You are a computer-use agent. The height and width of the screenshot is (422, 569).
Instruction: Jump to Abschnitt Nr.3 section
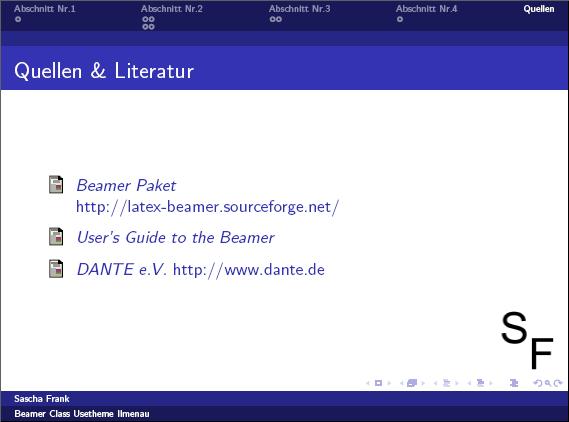(299, 9)
